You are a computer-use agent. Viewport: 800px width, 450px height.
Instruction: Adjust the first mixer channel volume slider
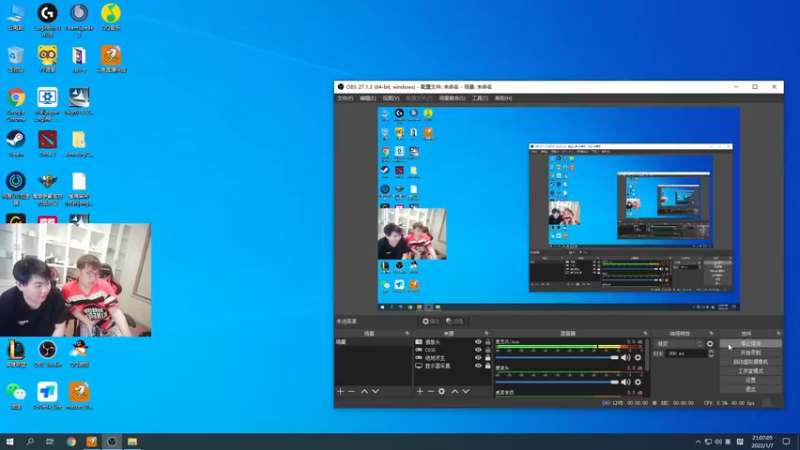point(557,358)
